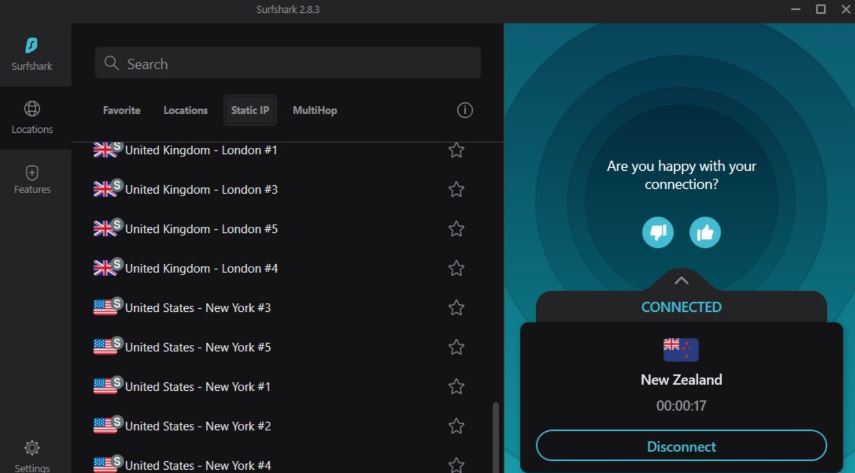Click the Disconnect button

681,446
